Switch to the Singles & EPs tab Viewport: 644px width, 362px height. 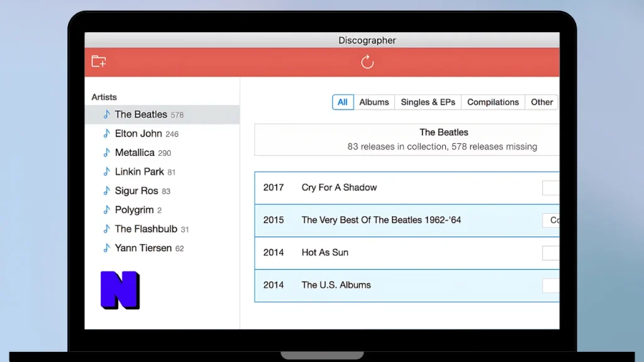[x=428, y=102]
